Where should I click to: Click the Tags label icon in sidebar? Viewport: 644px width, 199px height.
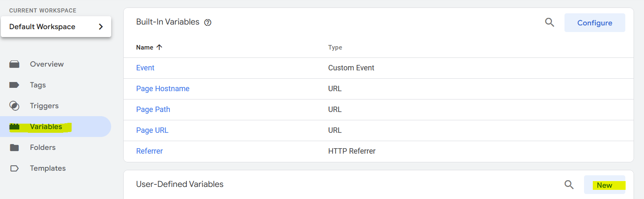click(x=15, y=85)
